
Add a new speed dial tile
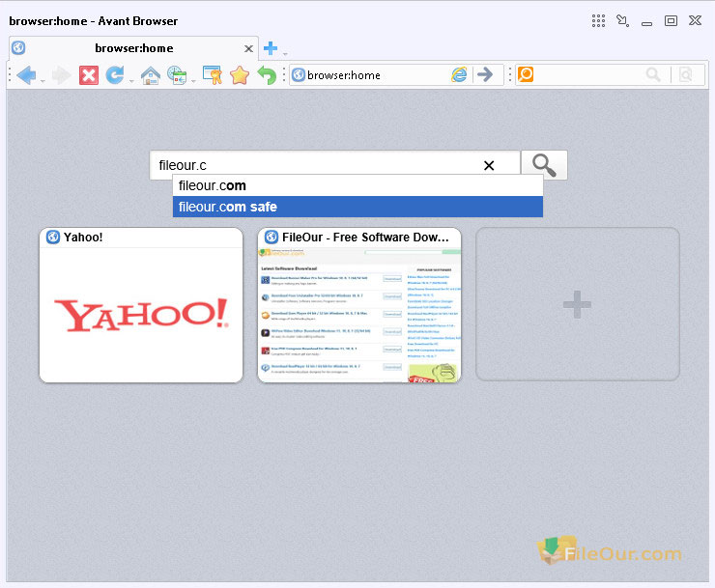click(x=577, y=305)
